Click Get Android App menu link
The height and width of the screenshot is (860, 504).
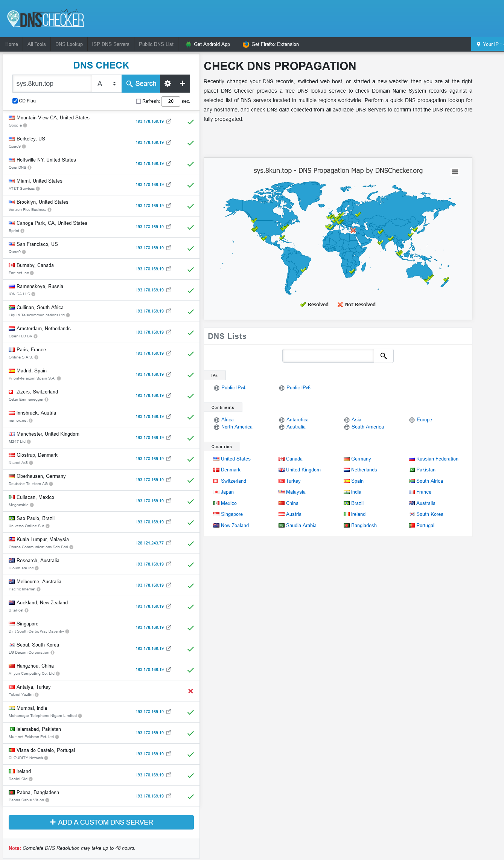pyautogui.click(x=212, y=44)
